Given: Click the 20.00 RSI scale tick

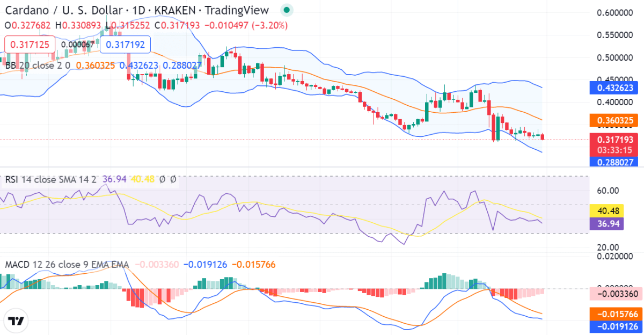Looking at the screenshot, I should [x=608, y=247].
